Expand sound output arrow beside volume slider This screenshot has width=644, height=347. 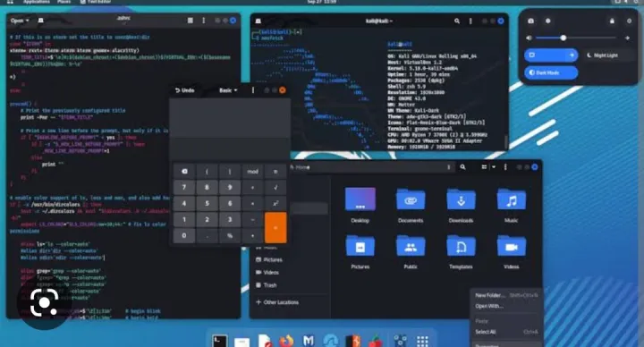628,38
